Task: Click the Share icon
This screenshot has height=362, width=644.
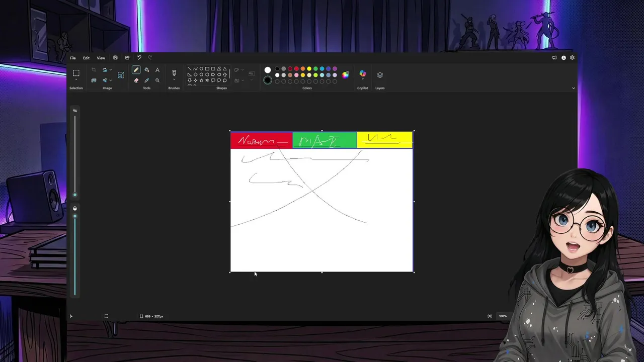Action: (127, 58)
